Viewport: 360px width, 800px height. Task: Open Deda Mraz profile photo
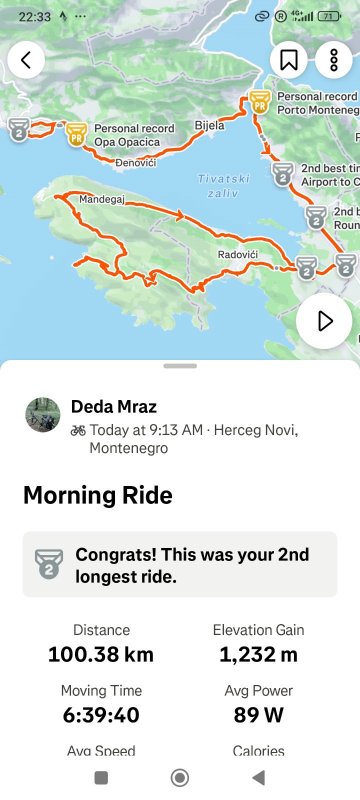tap(43, 415)
